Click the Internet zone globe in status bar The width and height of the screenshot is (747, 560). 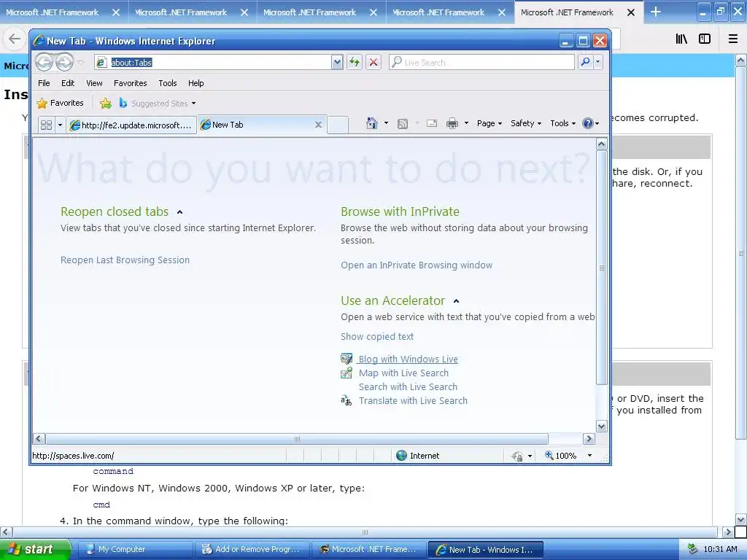pos(402,456)
